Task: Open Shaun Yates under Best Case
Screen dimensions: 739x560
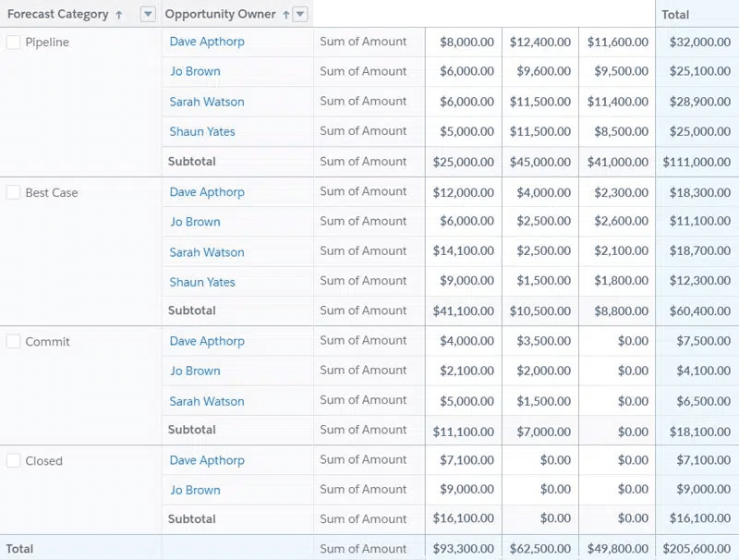Action: [x=202, y=282]
